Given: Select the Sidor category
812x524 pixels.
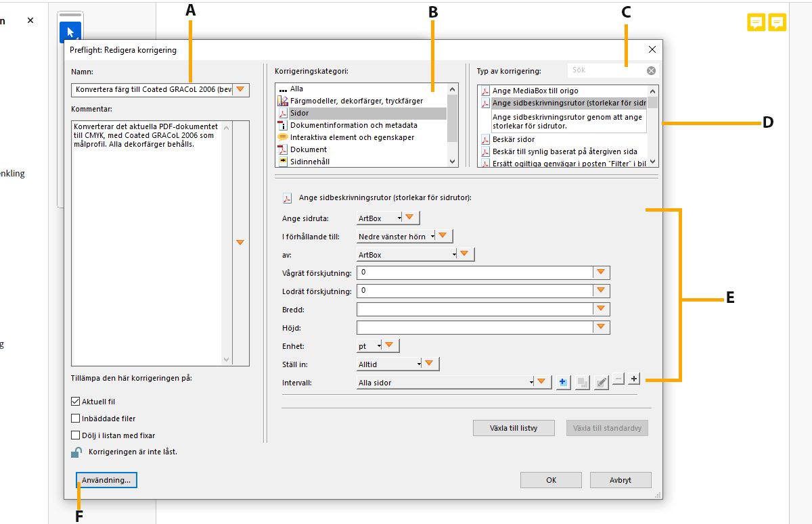Looking at the screenshot, I should pos(361,113).
